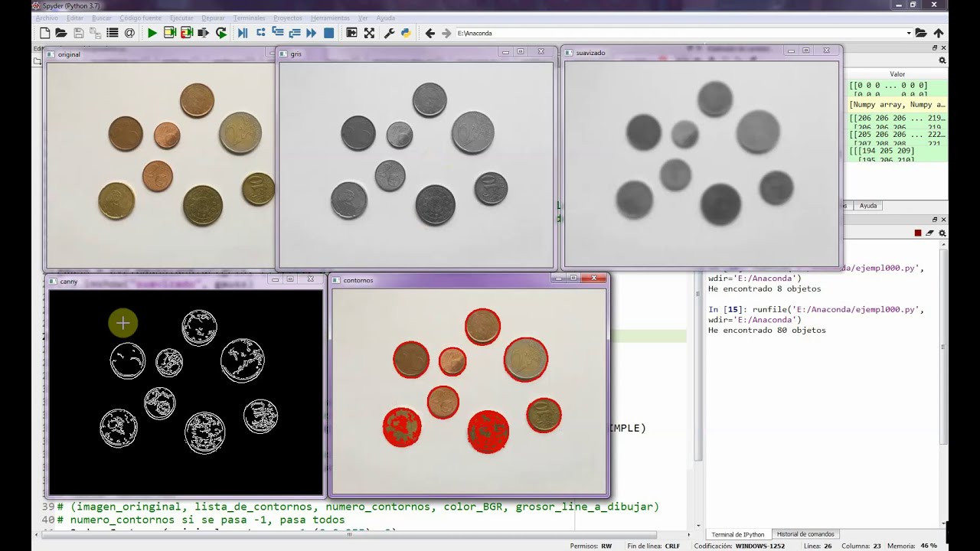Create a new file with toolbar icon
The image size is (980, 551).
point(44,33)
